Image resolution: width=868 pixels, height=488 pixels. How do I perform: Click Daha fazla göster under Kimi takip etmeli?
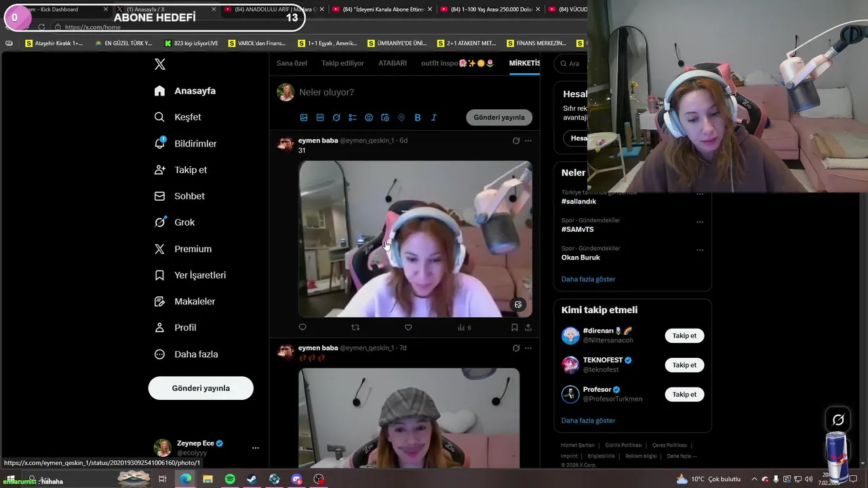pyautogui.click(x=588, y=421)
